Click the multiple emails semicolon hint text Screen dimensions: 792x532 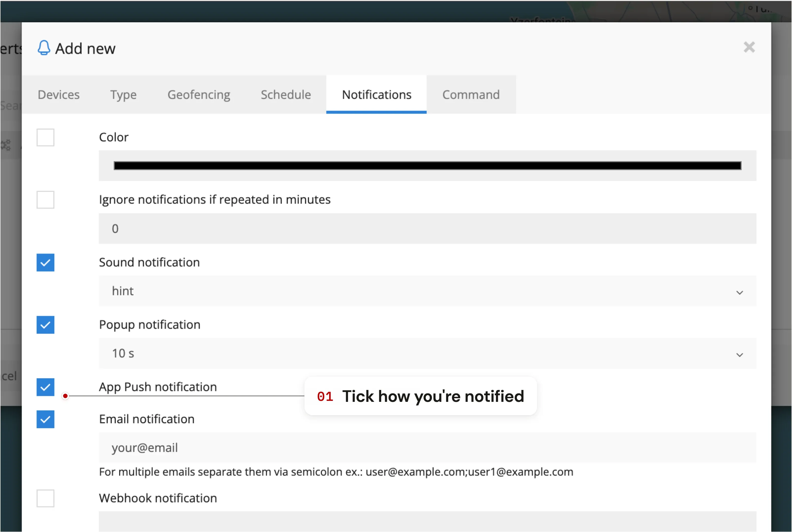coord(336,472)
